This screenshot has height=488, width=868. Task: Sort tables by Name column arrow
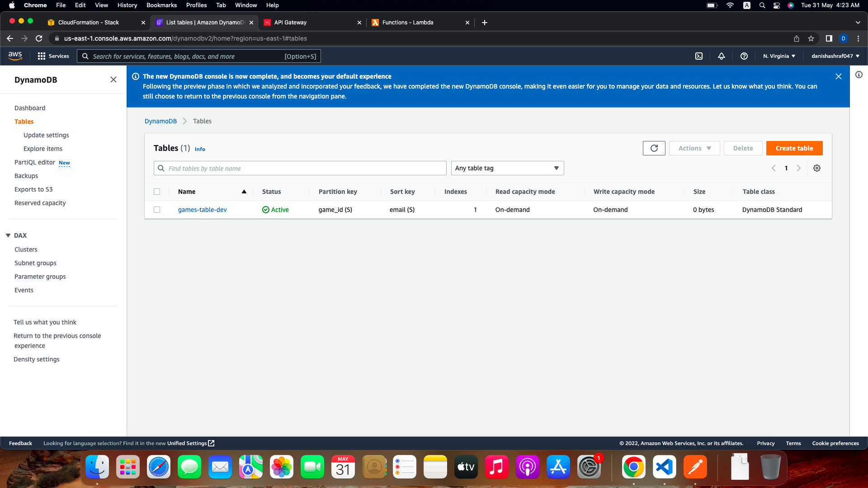pos(244,192)
